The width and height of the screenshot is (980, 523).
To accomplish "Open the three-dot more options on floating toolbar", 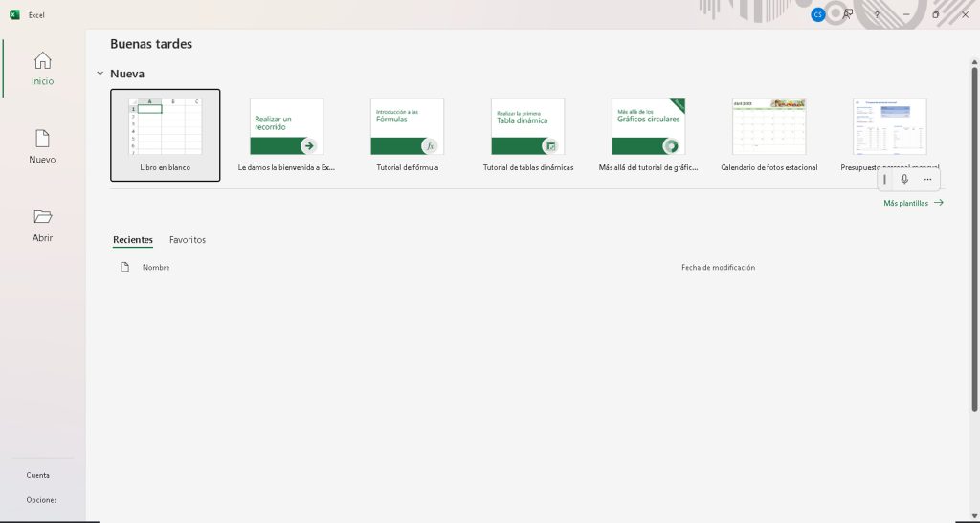I will coord(927,179).
